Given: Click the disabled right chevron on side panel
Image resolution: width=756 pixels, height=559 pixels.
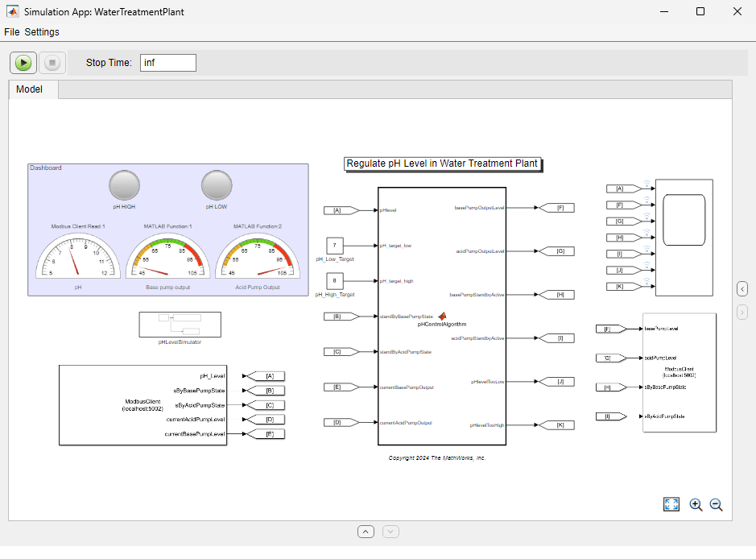Looking at the screenshot, I should (x=742, y=312).
